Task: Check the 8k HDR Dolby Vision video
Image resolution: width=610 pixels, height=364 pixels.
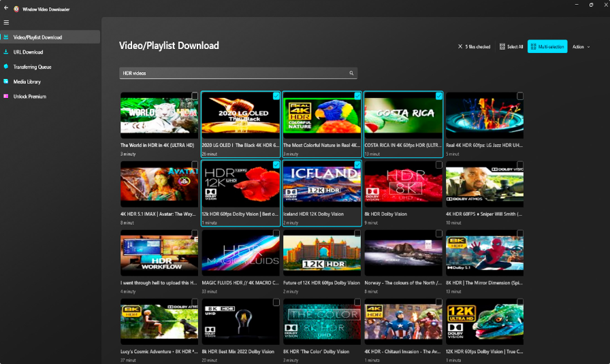Action: tap(438, 165)
